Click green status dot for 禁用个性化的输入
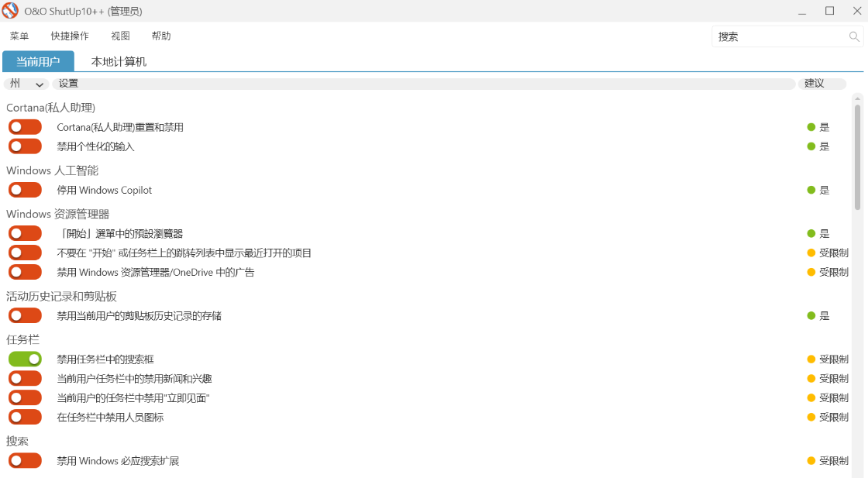Screen dimensions: 868x478 click(811, 146)
